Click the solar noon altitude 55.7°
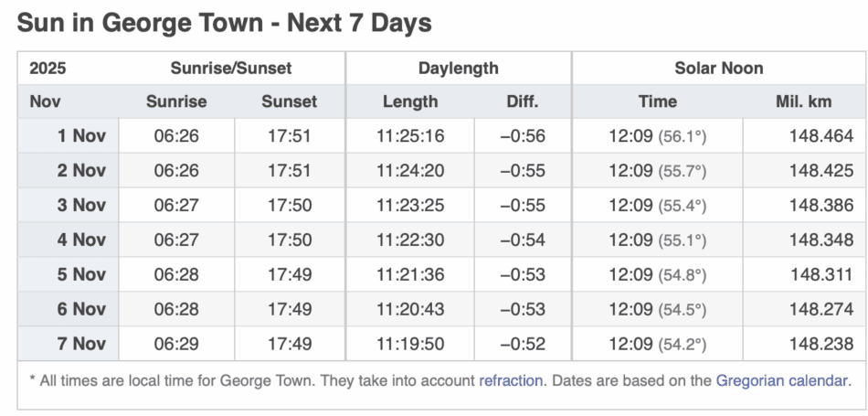 [683, 171]
